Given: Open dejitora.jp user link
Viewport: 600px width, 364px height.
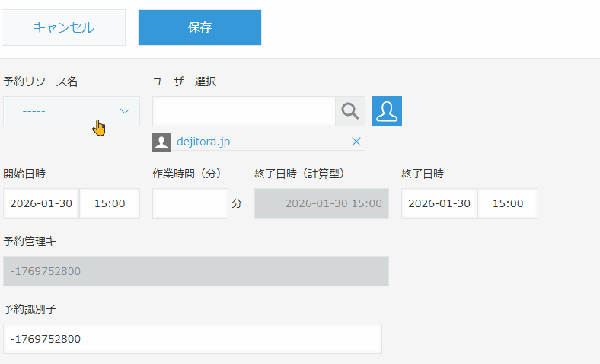Looking at the screenshot, I should (x=203, y=142).
